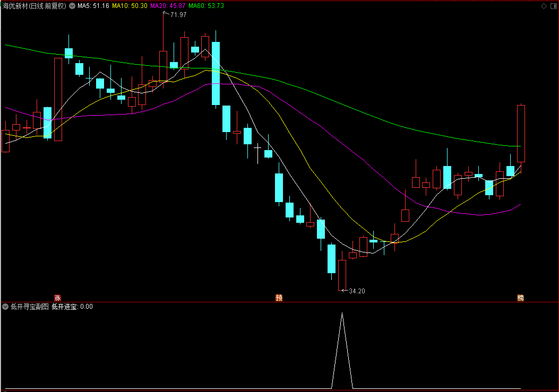
Task: Expand the 低开寻宝副图 indicator dropdown arrow
Action: coord(5,307)
